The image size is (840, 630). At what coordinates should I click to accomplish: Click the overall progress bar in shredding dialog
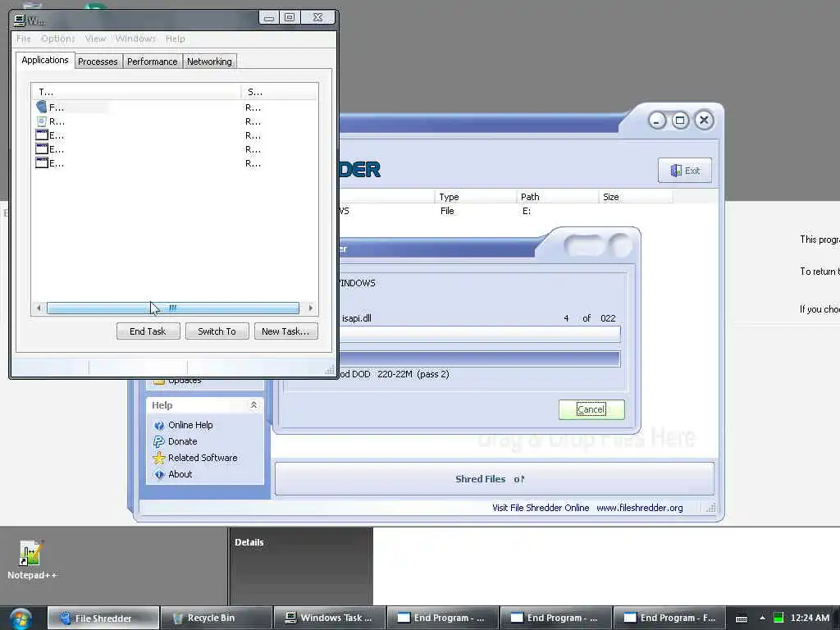pos(479,358)
